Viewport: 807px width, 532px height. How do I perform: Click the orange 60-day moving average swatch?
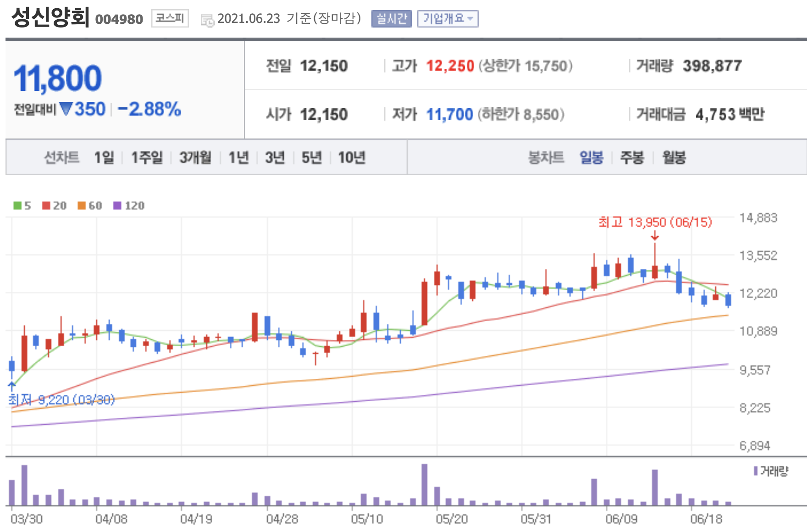coord(82,205)
